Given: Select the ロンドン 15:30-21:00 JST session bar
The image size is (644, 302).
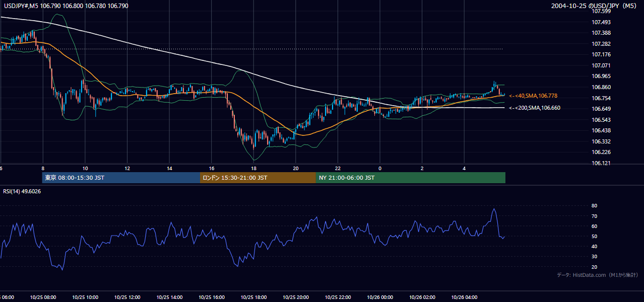Looking at the screenshot, I should pyautogui.click(x=258, y=178).
